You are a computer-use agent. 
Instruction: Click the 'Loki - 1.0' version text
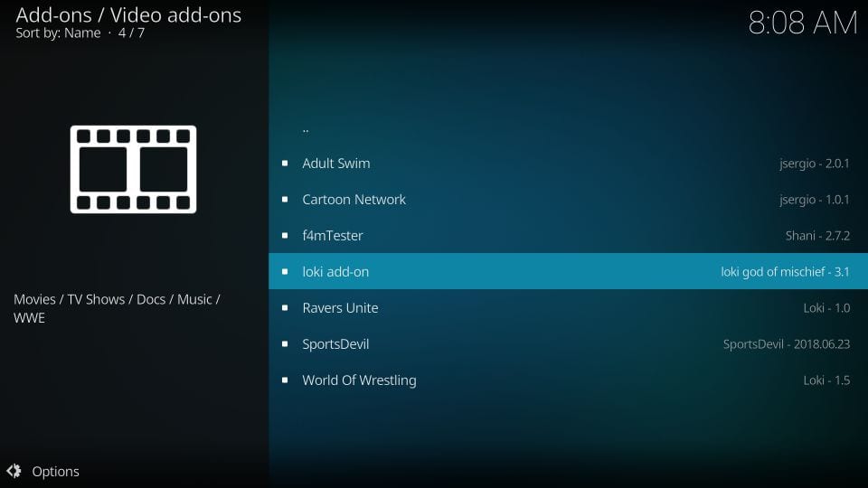tap(826, 307)
